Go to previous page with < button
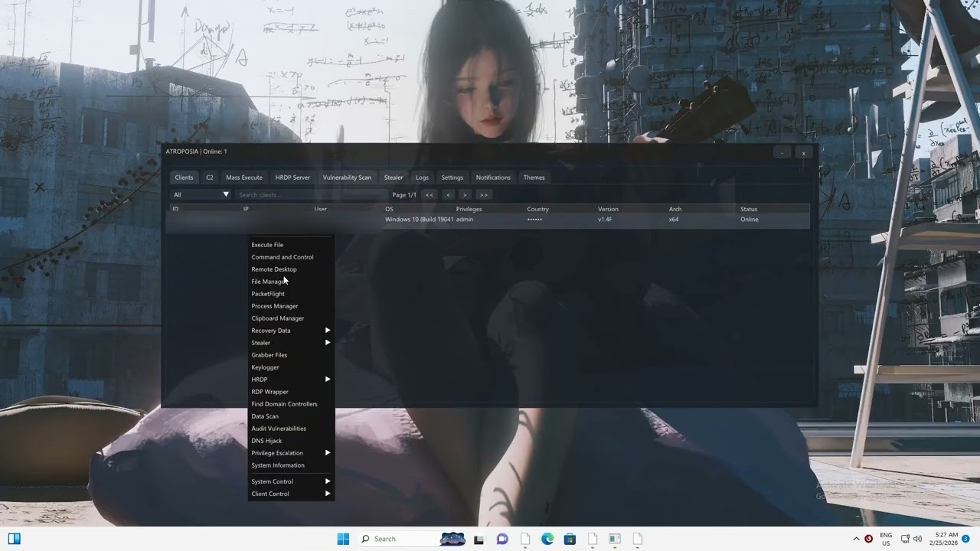 [449, 194]
